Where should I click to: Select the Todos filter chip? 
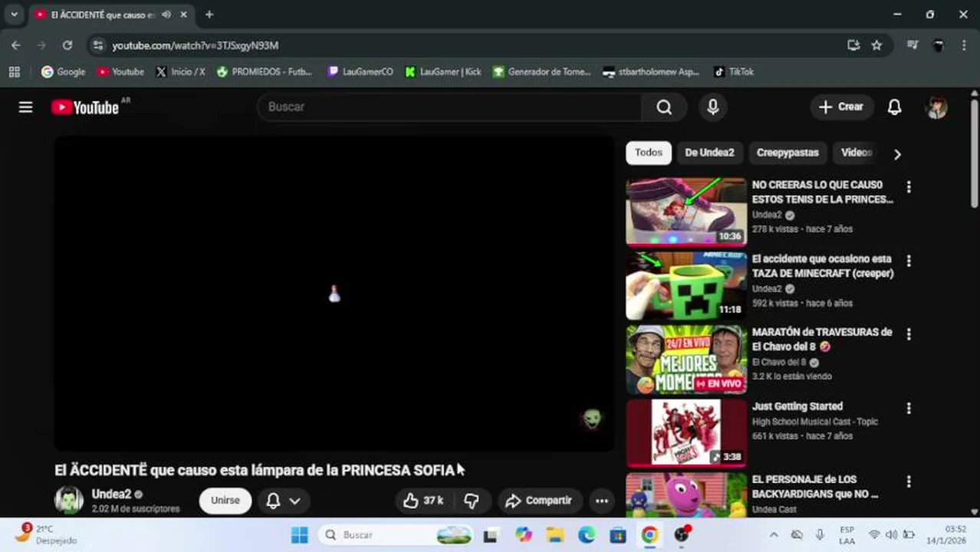[x=649, y=153]
